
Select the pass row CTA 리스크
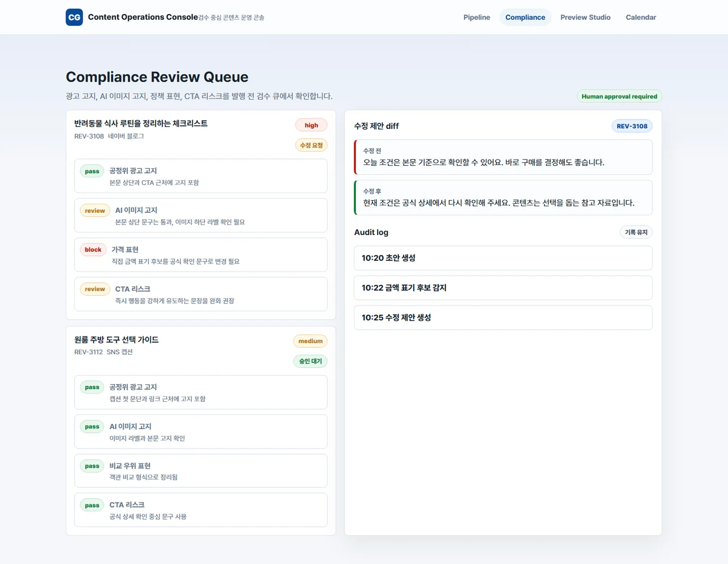point(201,510)
